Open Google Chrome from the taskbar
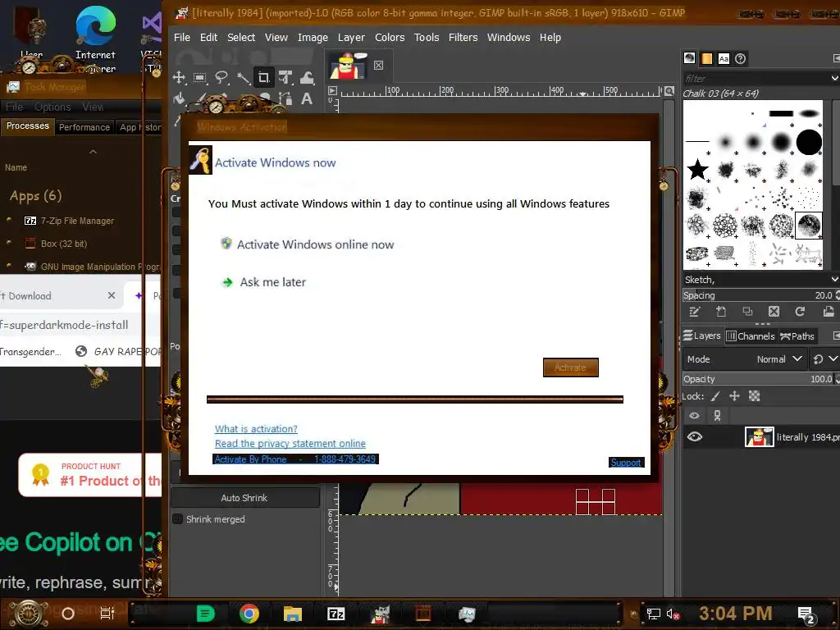This screenshot has height=630, width=840. pos(249,614)
